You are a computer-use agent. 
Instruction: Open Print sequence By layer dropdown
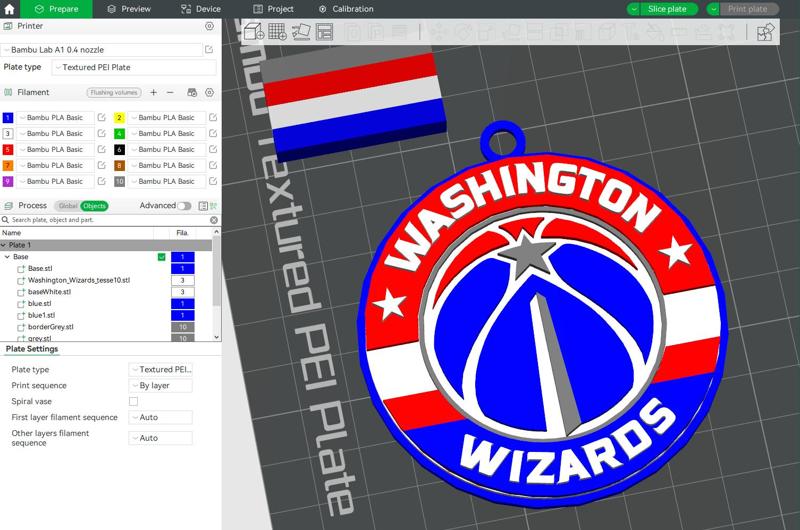point(160,386)
